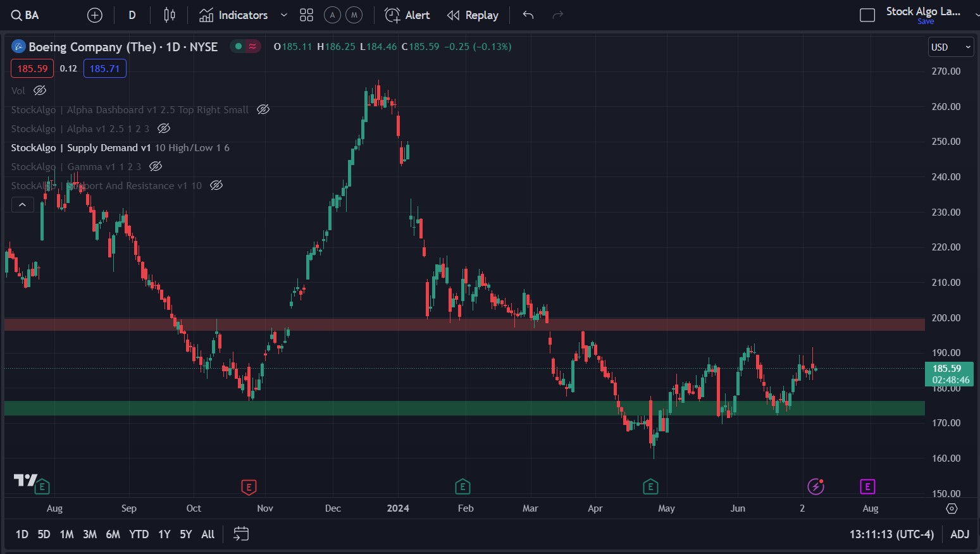Collapse the indicator legend list

coord(22,204)
